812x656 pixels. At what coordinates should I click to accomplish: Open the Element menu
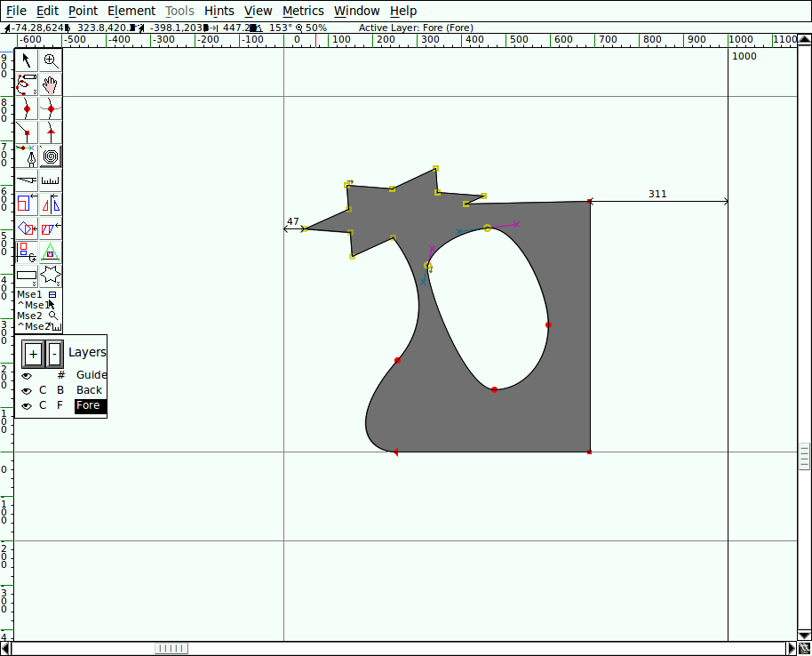pos(131,11)
